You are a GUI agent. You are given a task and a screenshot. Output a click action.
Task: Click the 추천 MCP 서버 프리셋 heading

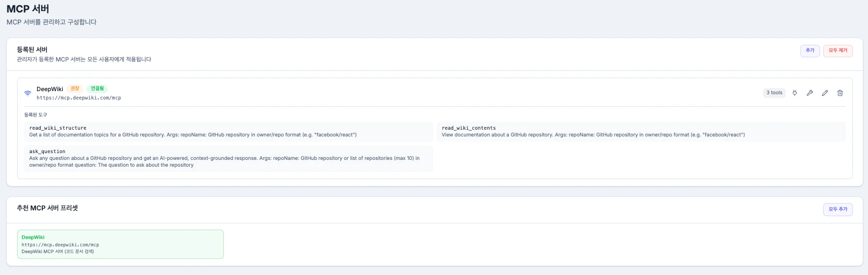tap(47, 208)
